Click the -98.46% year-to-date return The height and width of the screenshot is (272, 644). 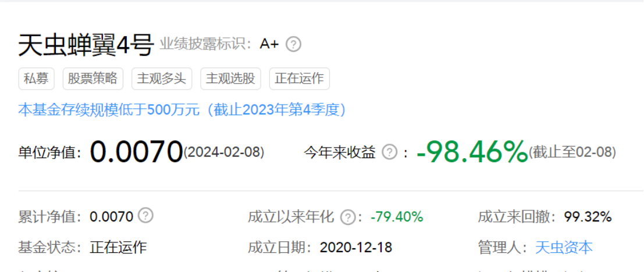pyautogui.click(x=472, y=151)
